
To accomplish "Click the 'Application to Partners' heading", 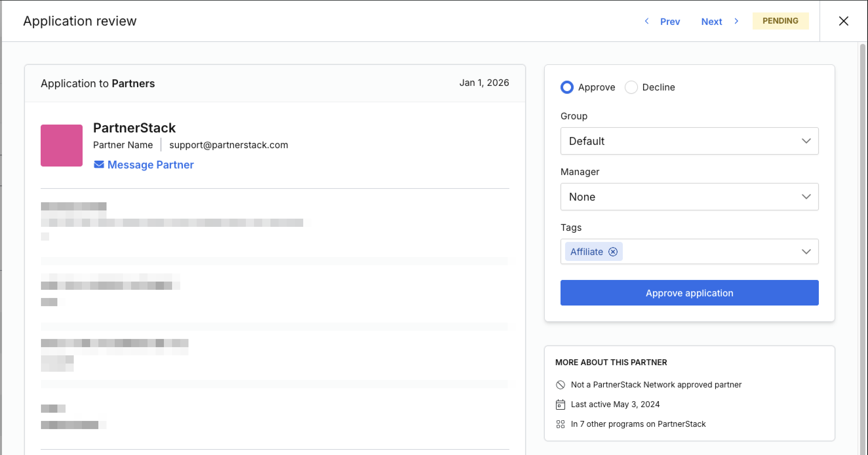I will (x=98, y=84).
